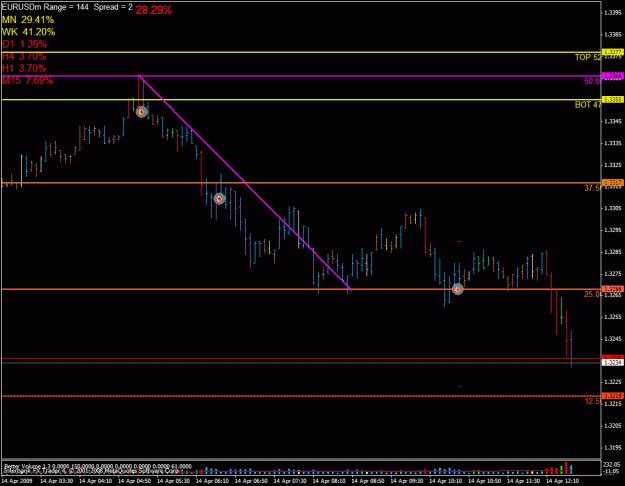Click the red '28.29%' value
The width and height of the screenshot is (625, 486).
point(153,10)
